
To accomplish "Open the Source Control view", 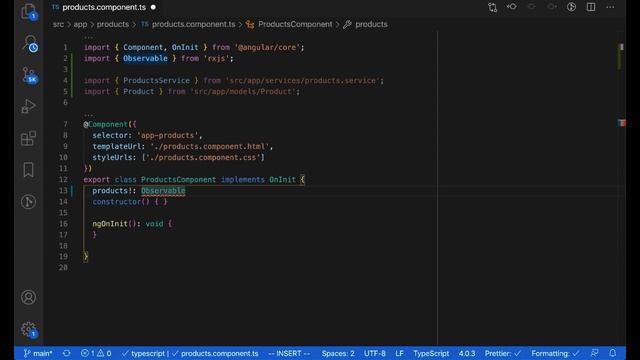I will point(29,75).
